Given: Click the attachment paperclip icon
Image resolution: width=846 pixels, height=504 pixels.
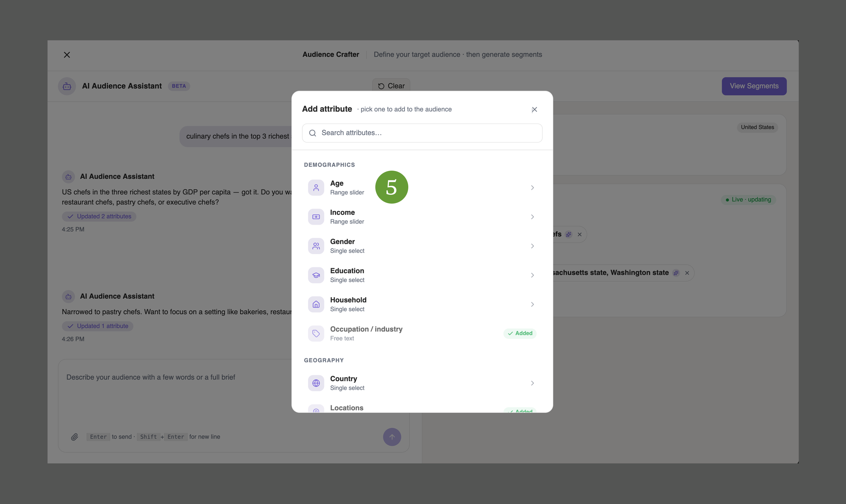Looking at the screenshot, I should [x=74, y=437].
